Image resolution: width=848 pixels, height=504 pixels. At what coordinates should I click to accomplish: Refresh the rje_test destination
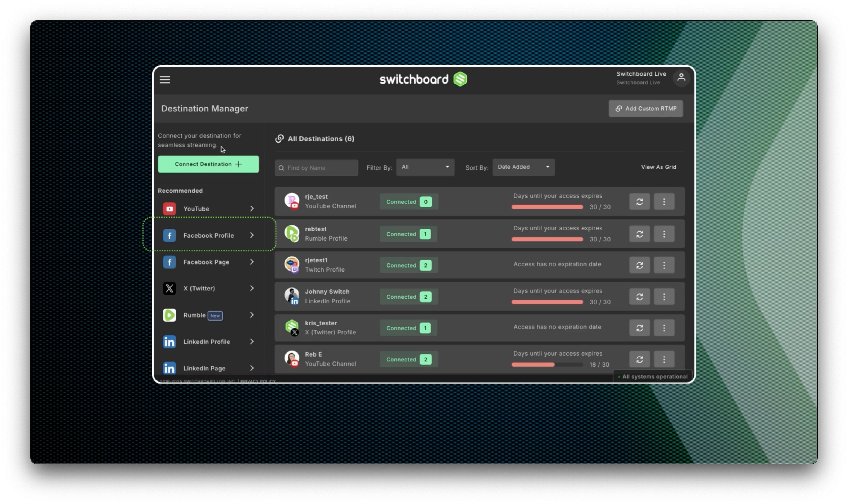click(x=639, y=202)
